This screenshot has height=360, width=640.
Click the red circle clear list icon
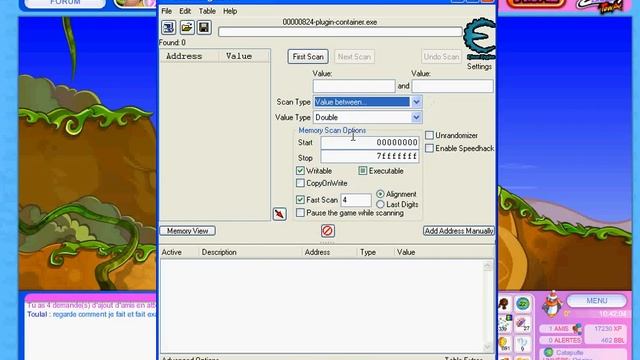[x=327, y=231]
